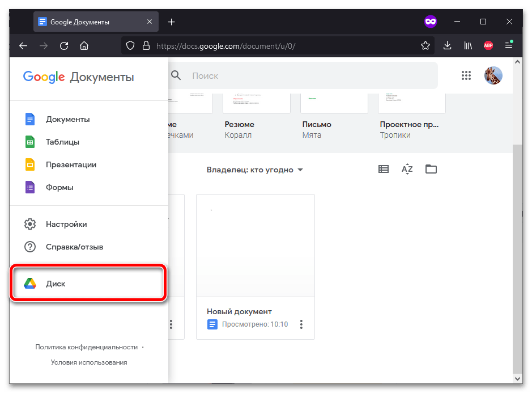Image resolution: width=532 pixels, height=393 pixels.
Task: Click Политика конфиденциальности link
Action: coord(87,346)
